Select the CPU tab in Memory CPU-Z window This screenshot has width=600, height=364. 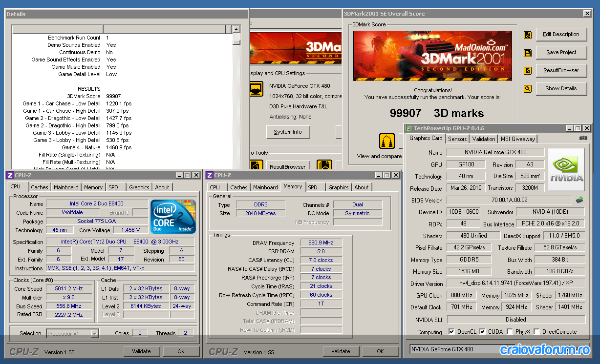point(215,187)
